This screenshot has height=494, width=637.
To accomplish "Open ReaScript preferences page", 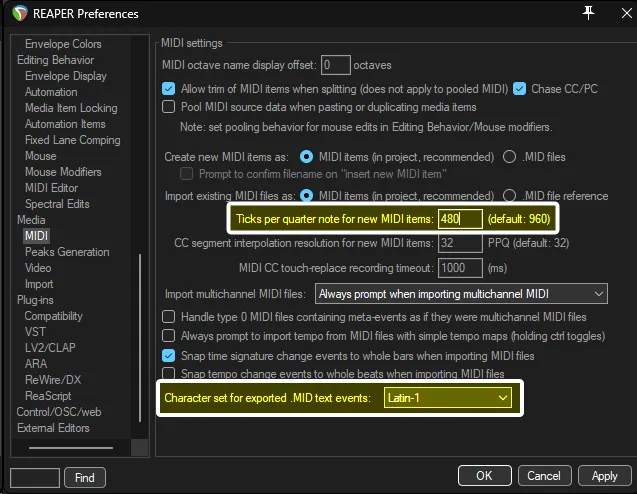I will 48,396.
